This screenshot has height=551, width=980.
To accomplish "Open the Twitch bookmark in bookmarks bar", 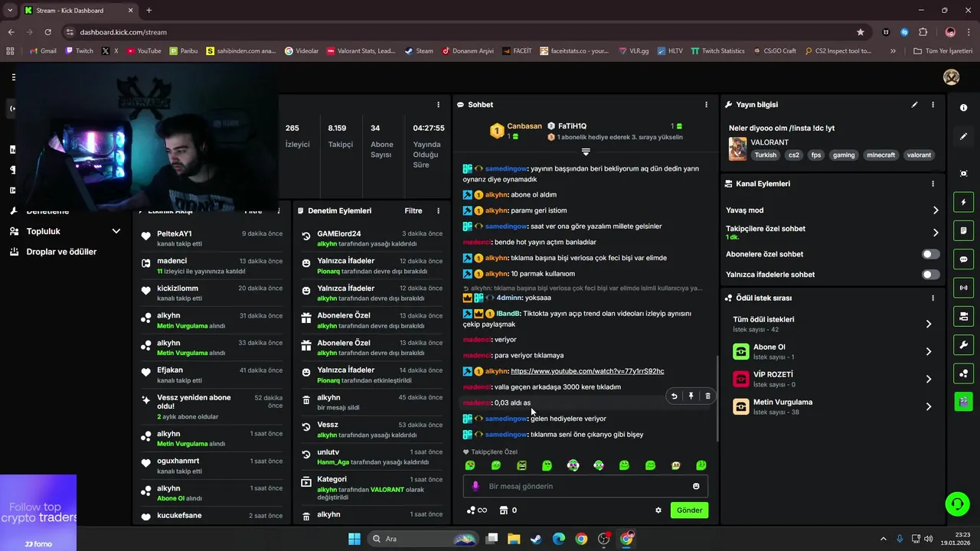I will point(79,51).
